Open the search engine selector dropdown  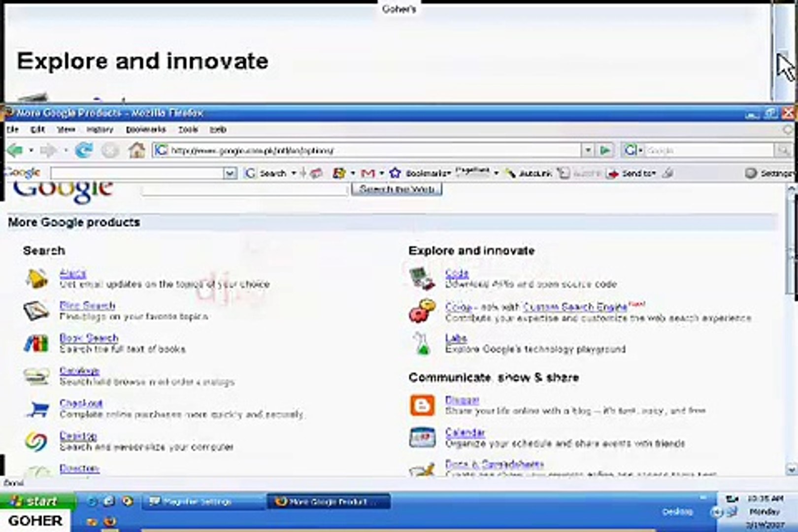633,150
